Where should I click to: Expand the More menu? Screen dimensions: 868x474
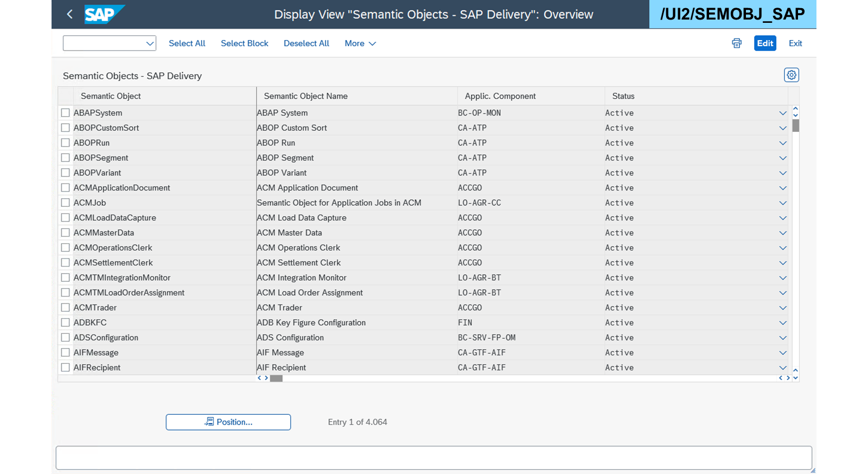coord(360,43)
